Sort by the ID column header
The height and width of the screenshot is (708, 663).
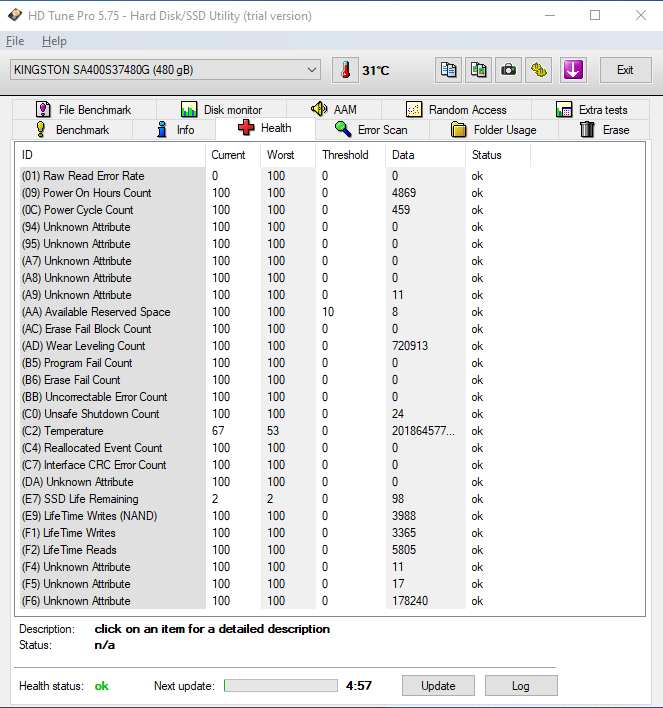tap(110, 155)
